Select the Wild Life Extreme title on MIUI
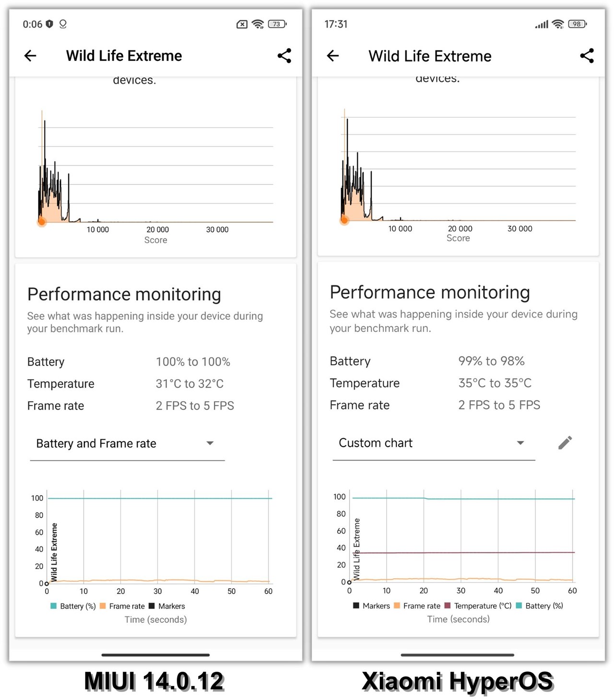Screen dimensions: 614x700 123,56
